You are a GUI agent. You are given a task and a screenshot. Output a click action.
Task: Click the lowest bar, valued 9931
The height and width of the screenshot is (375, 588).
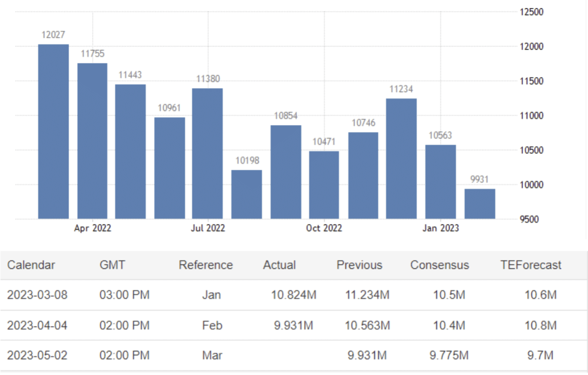[480, 204]
